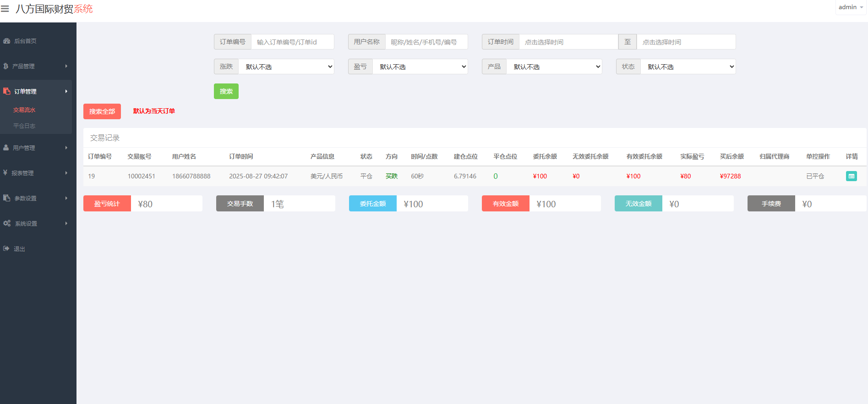Focus the 订单编号 input field
The width and height of the screenshot is (868, 404).
pyautogui.click(x=292, y=42)
